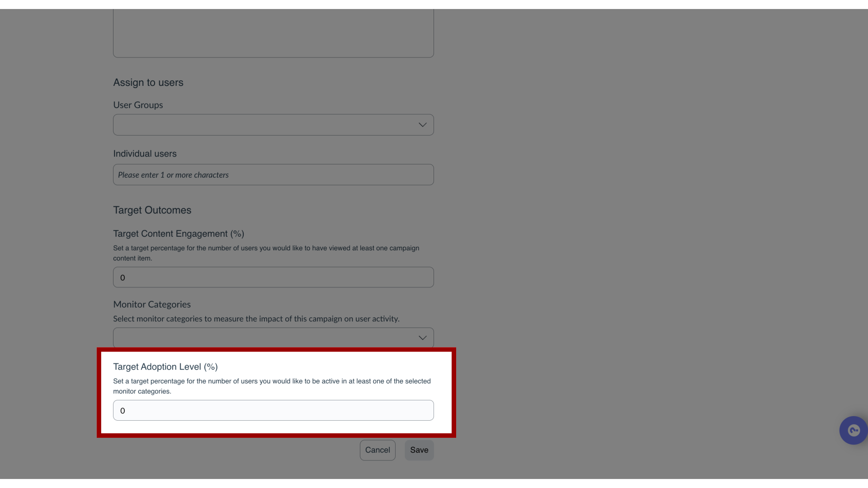The image size is (868, 488).
Task: Click the Target Content Engagement input field
Action: coord(274,277)
